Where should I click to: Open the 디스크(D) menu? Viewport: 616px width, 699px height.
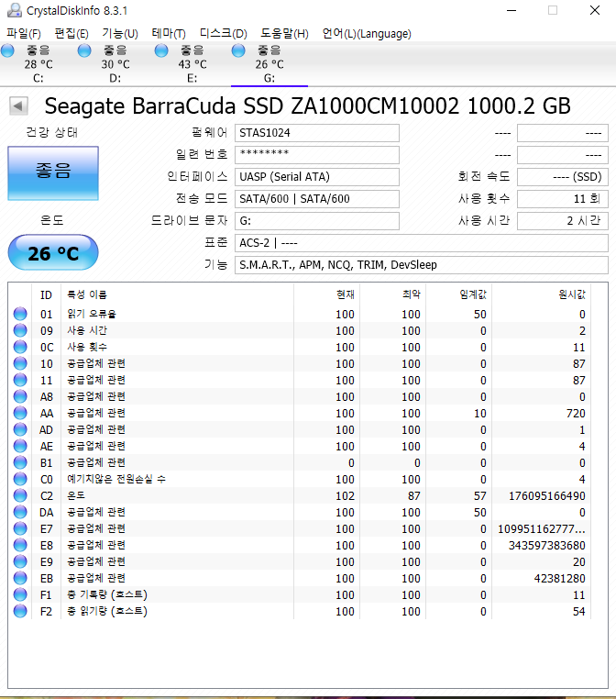tap(223, 33)
